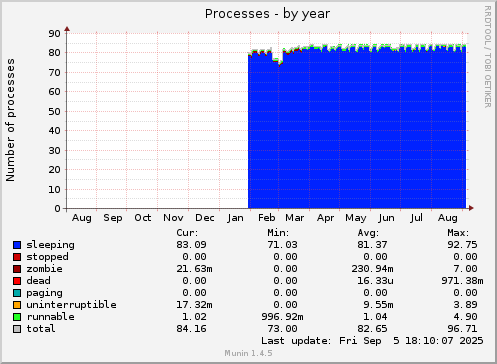Click uninterruptible average value 9.55m
Screen dimensions: 497x364
point(378,305)
